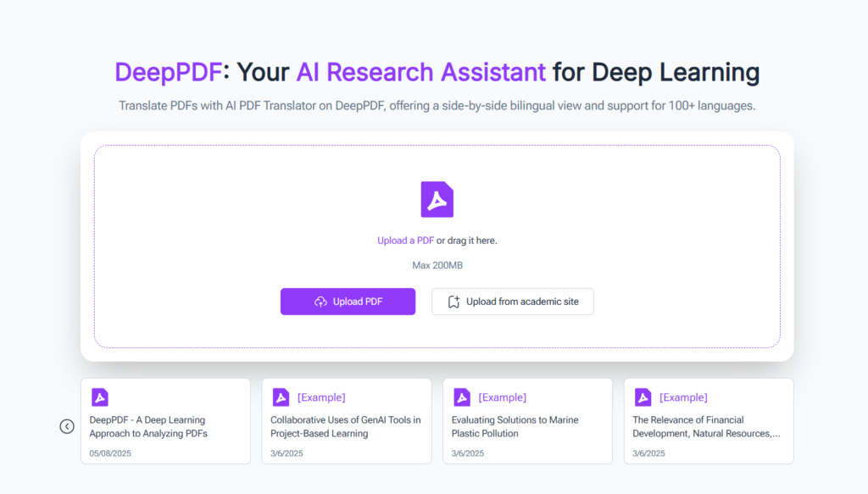Click [Example] label on GenAI Tools card

[x=321, y=397]
